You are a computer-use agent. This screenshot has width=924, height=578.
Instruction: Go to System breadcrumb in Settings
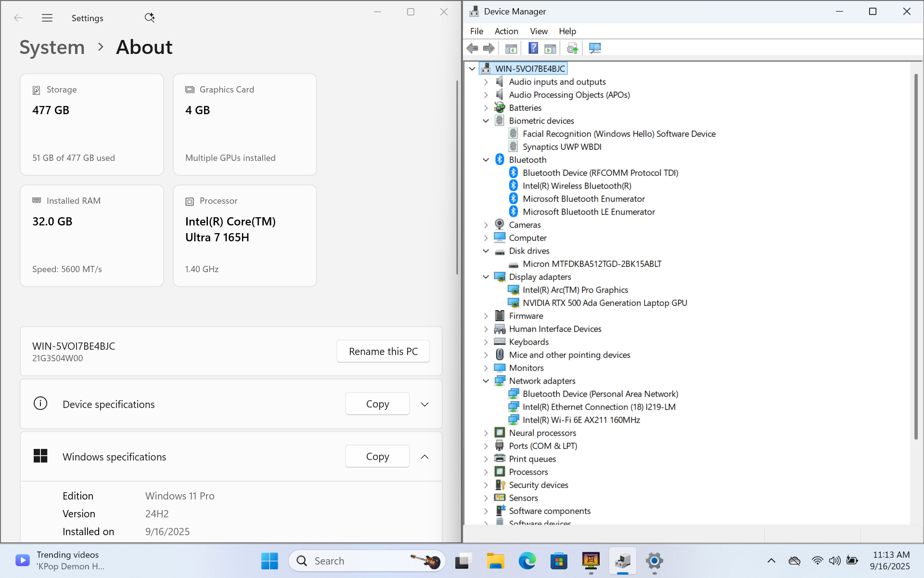52,47
